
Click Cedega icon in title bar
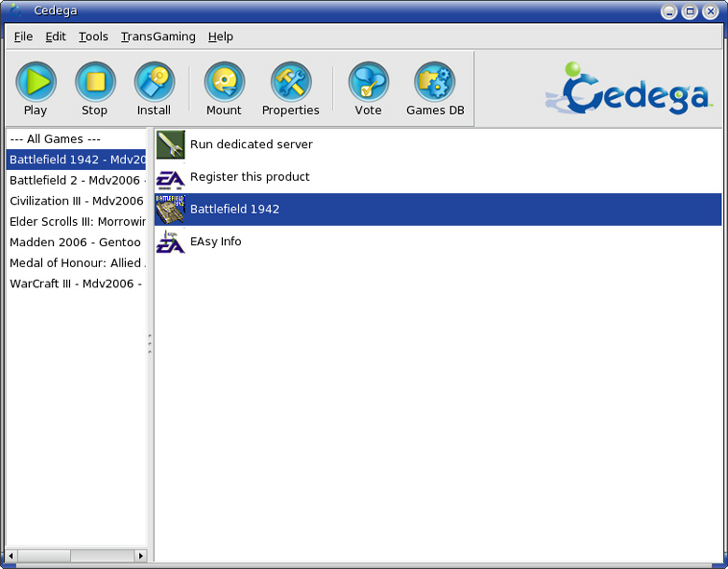coord(16,10)
